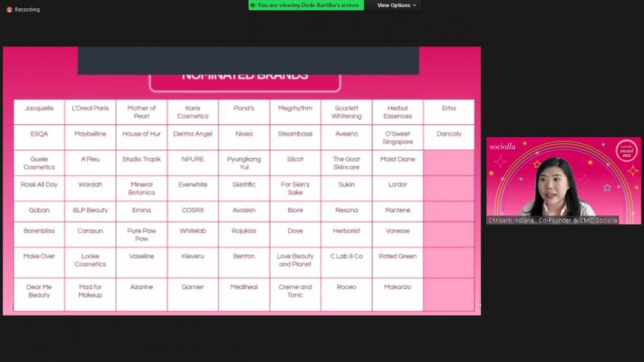This screenshot has width=644, height=362.
Task: Click the BLP Beauty cell
Action: tap(90, 212)
